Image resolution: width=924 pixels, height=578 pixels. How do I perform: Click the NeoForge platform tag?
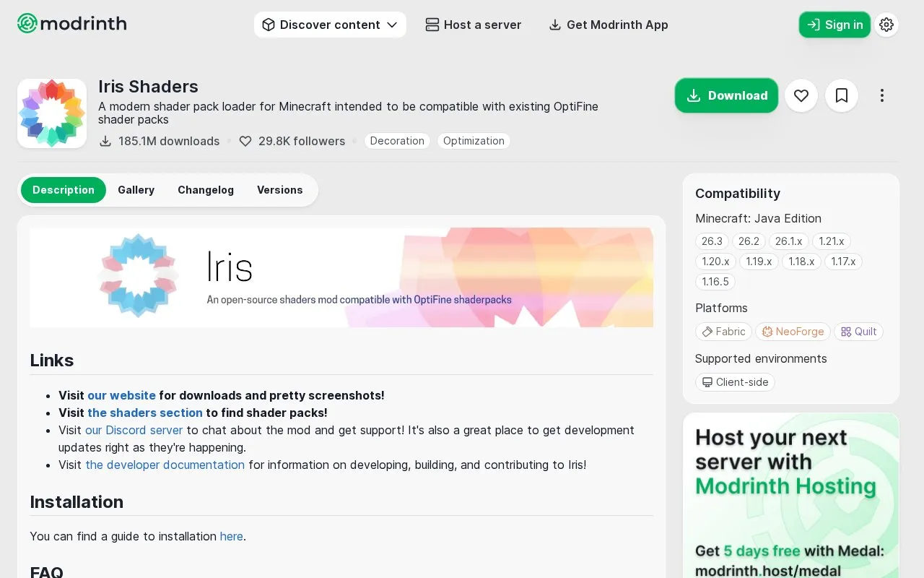[x=793, y=332]
